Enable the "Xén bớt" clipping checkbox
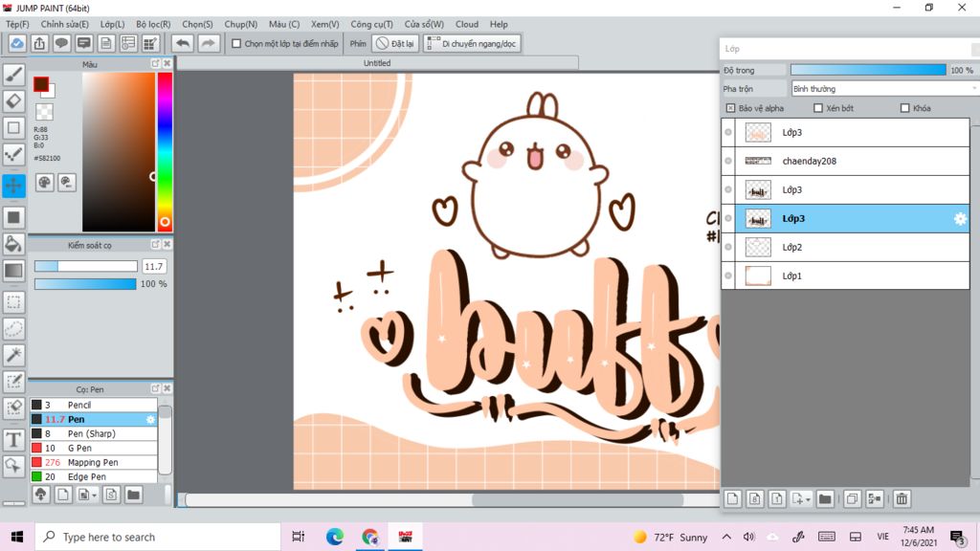 point(818,108)
